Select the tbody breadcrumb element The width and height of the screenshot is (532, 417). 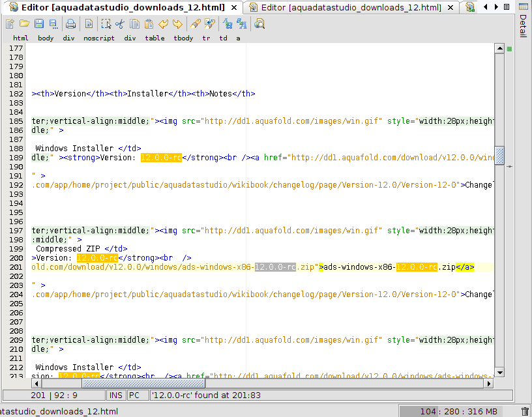[x=183, y=38]
